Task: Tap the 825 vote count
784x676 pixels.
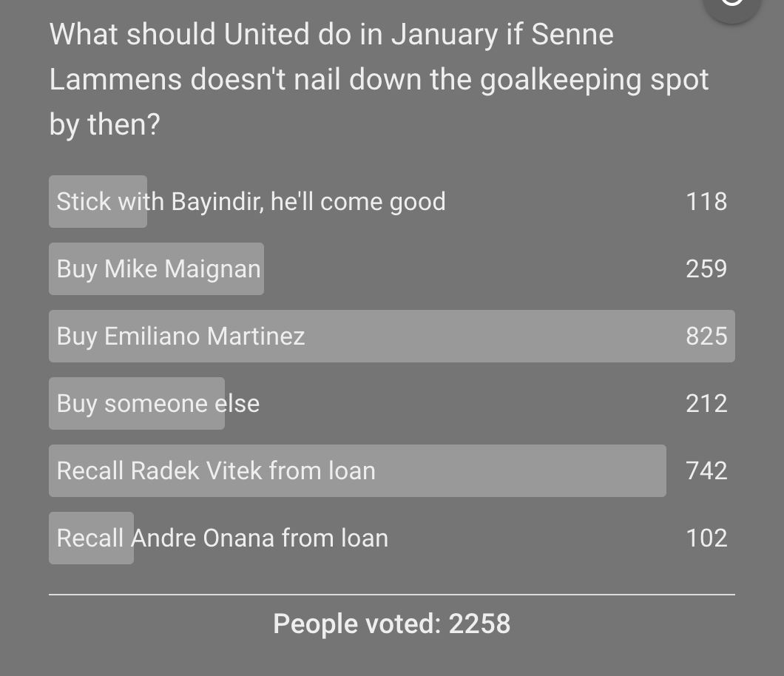Action: tap(706, 336)
